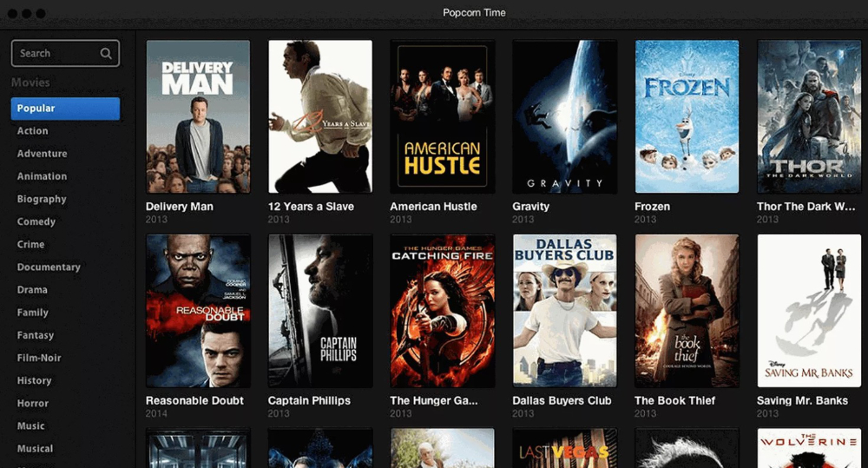Click the "The Hunger Ga..." title text

434,400
